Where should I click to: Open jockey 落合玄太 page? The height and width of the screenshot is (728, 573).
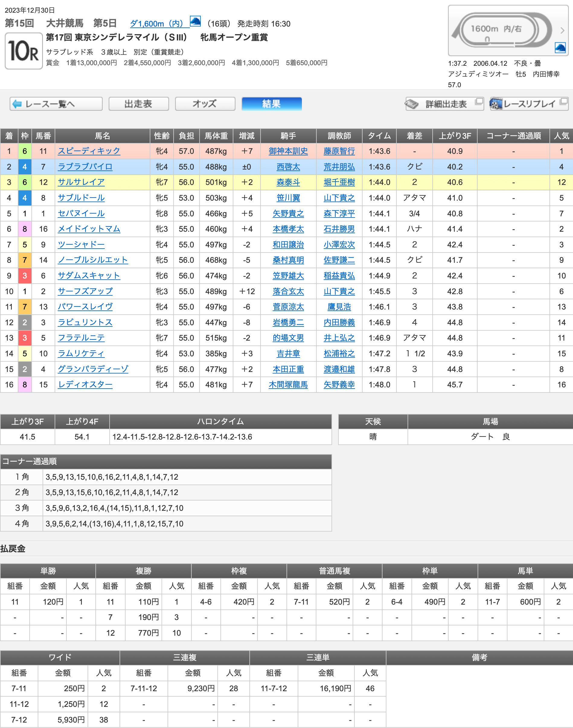tap(288, 291)
